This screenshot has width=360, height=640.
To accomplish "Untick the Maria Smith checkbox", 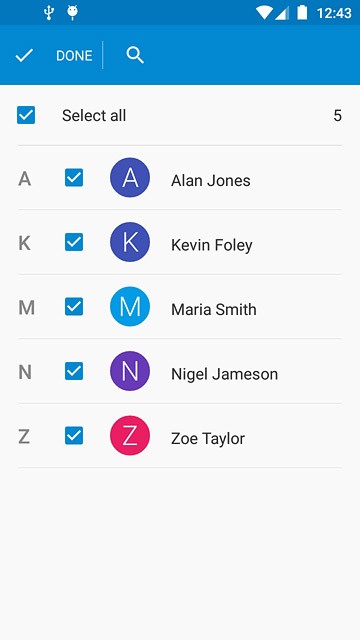I will (74, 307).
